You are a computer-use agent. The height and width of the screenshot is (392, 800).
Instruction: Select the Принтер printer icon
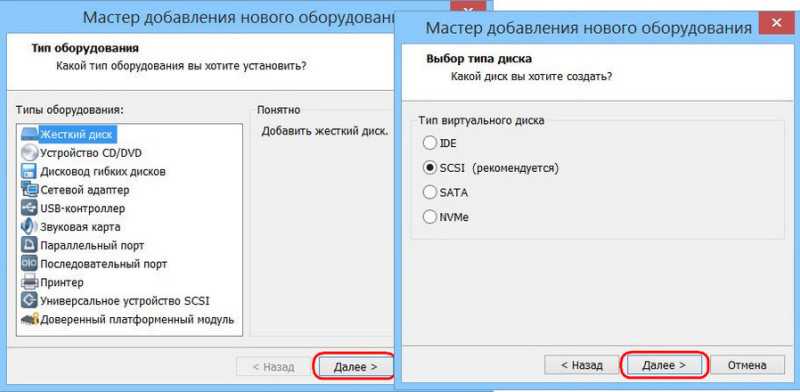tap(30, 282)
